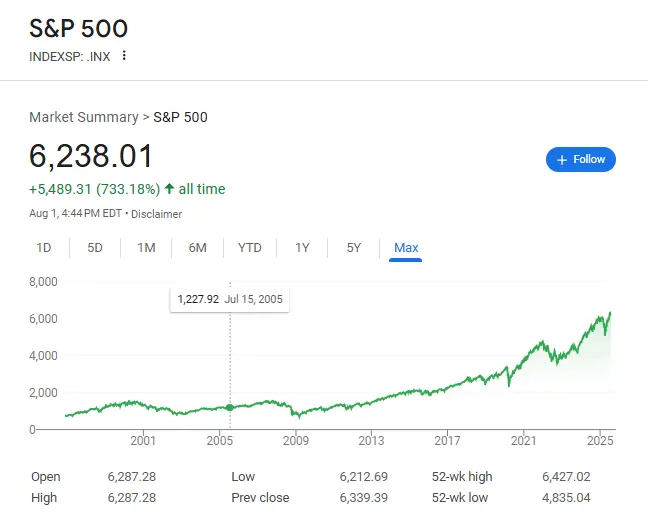
Task: Show the 6M chart range
Action: coord(197,248)
